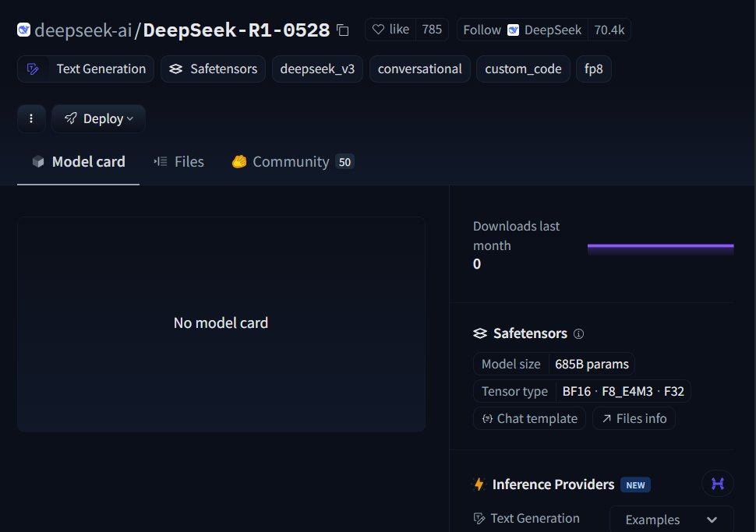Open the 785 likes count
756x532 pixels.
[432, 30]
